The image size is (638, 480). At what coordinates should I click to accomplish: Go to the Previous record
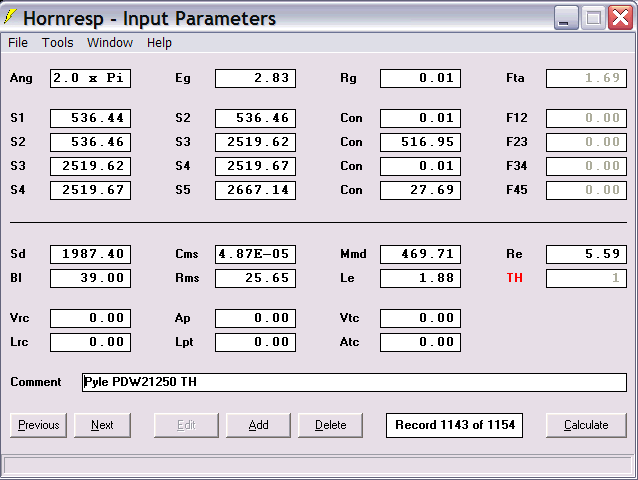pos(39,425)
